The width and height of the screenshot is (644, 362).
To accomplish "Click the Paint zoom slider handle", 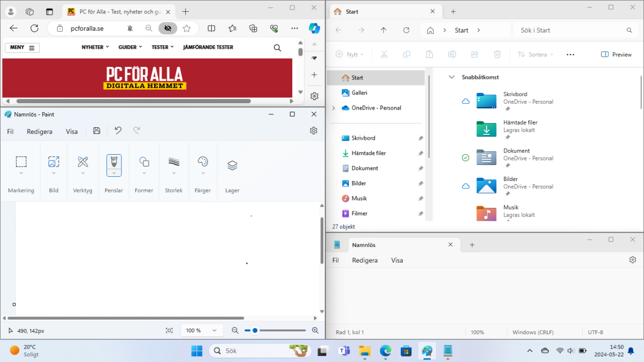I will tap(255, 331).
